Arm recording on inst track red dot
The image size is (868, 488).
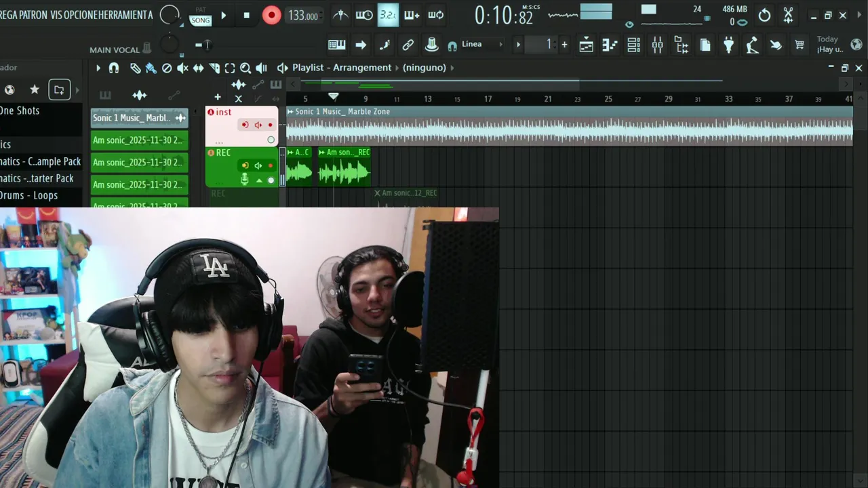click(271, 125)
